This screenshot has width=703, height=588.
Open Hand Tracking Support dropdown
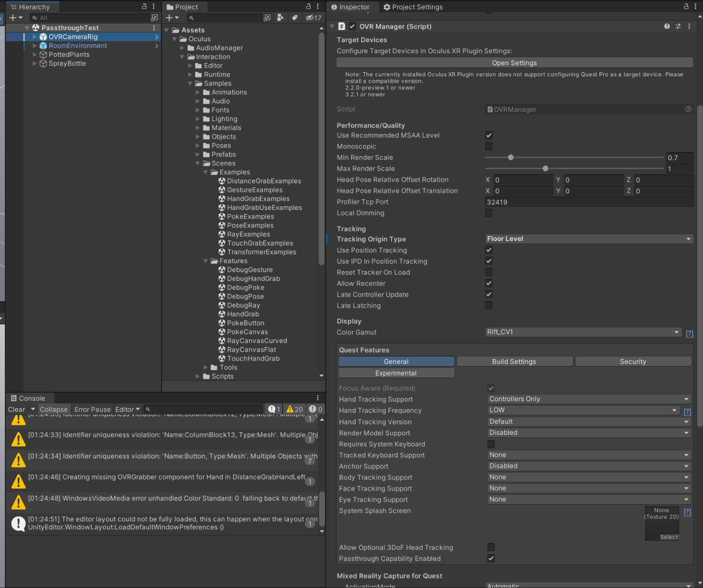point(590,399)
